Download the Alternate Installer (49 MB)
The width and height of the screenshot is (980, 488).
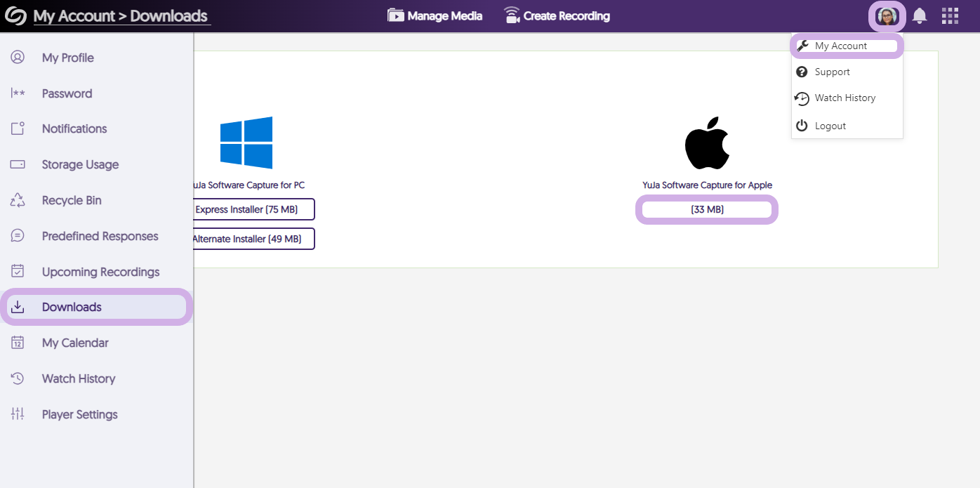(x=254, y=239)
